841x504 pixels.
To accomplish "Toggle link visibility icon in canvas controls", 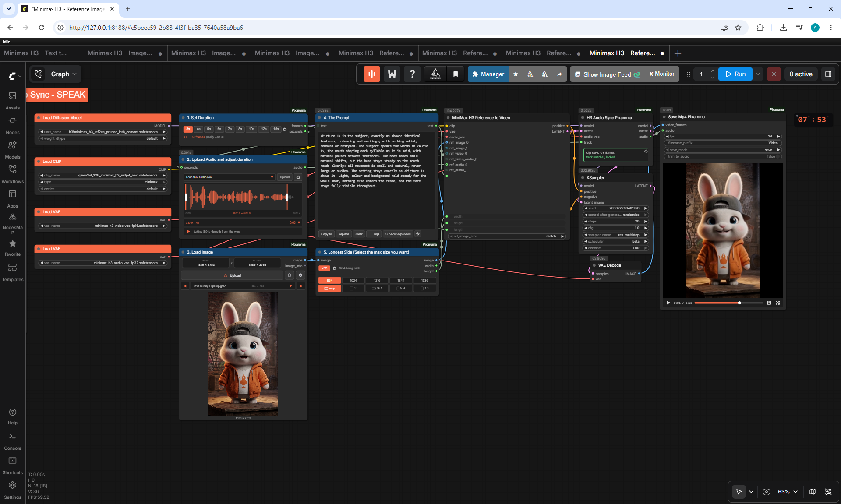I will tap(828, 492).
